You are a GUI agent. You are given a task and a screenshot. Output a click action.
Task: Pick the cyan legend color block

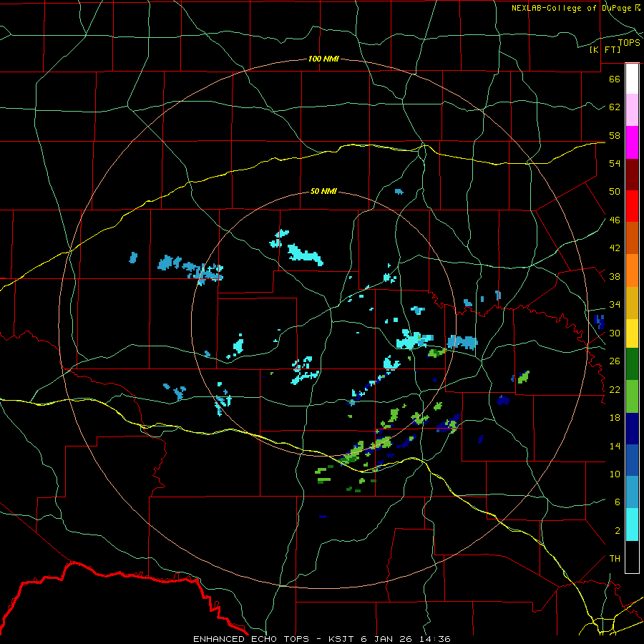[x=632, y=525]
